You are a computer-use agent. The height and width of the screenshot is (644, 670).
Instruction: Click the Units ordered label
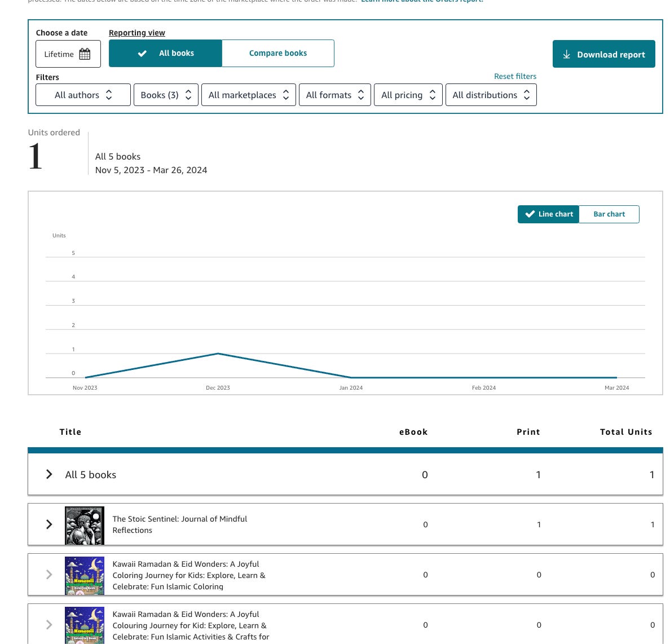point(54,133)
